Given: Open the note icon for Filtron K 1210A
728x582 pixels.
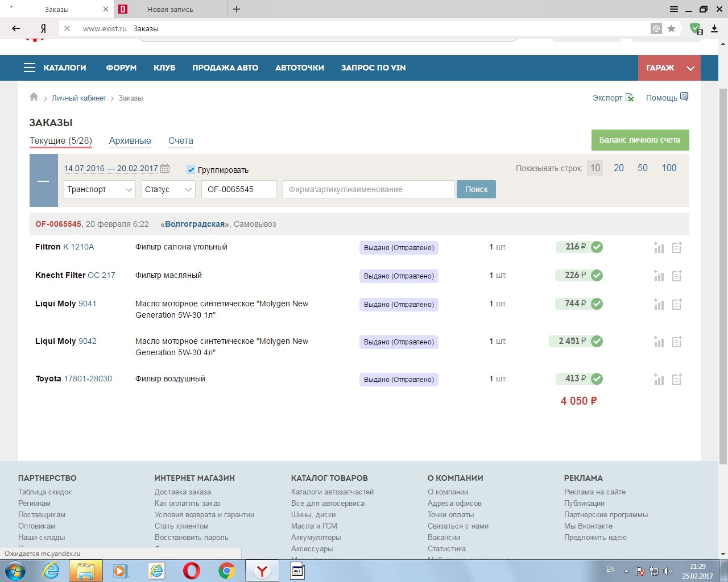Looking at the screenshot, I should click(677, 247).
